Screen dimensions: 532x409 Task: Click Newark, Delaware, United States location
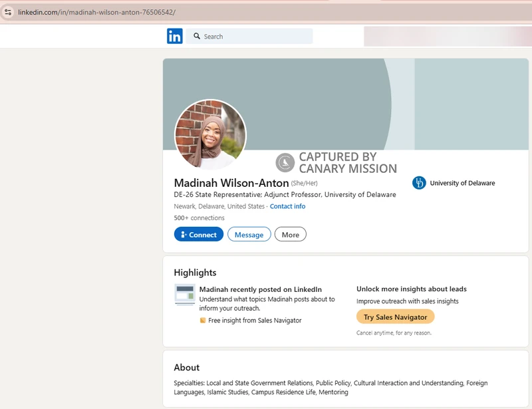(219, 206)
